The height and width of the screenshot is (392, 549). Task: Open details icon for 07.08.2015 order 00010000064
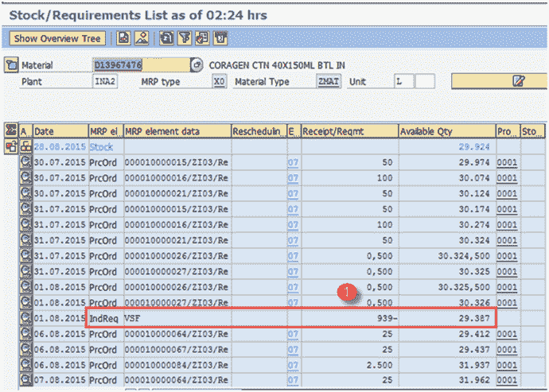(25, 380)
